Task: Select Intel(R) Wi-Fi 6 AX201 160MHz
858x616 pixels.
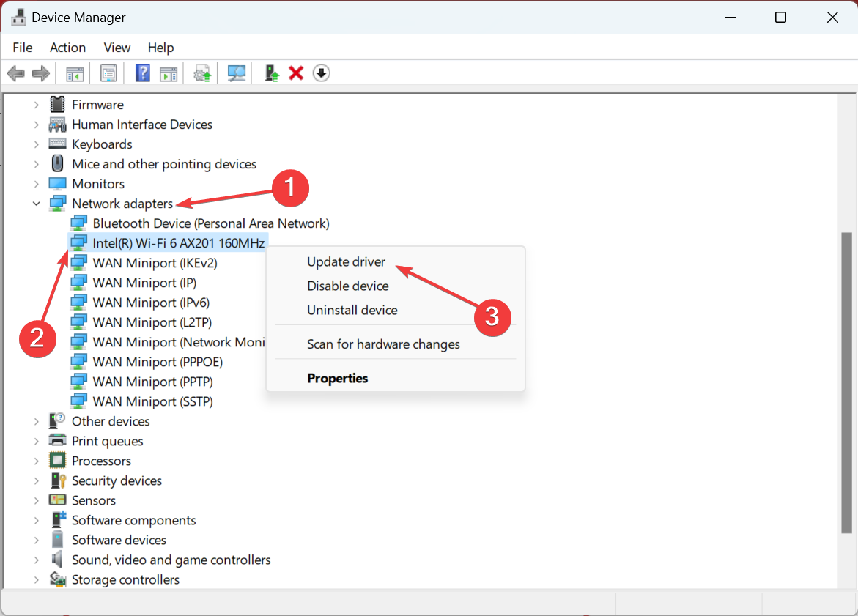Action: [178, 243]
